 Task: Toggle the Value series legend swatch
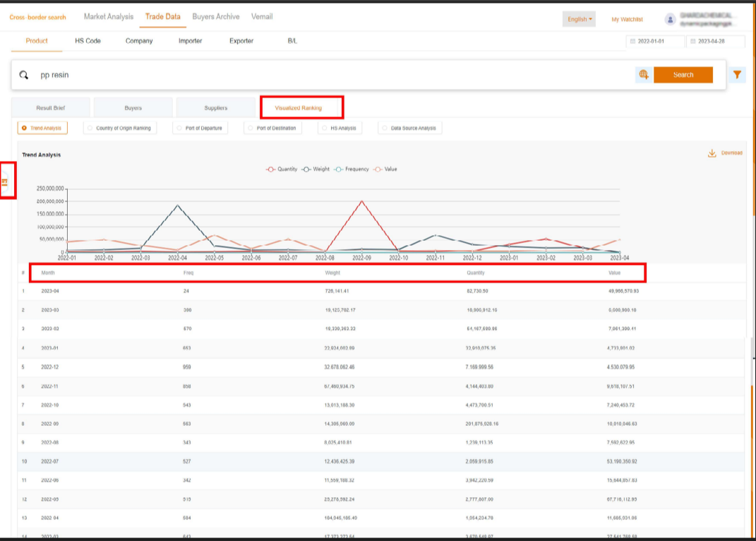(x=378, y=170)
